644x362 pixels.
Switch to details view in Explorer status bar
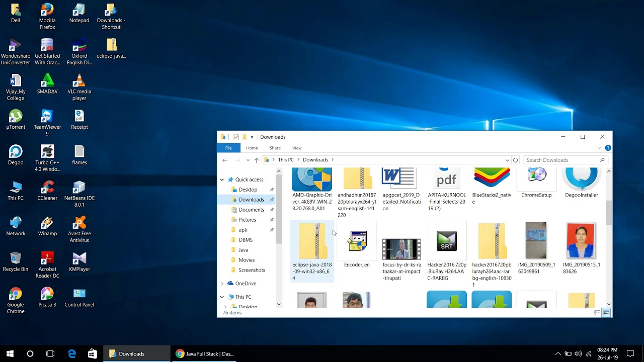tap(597, 313)
